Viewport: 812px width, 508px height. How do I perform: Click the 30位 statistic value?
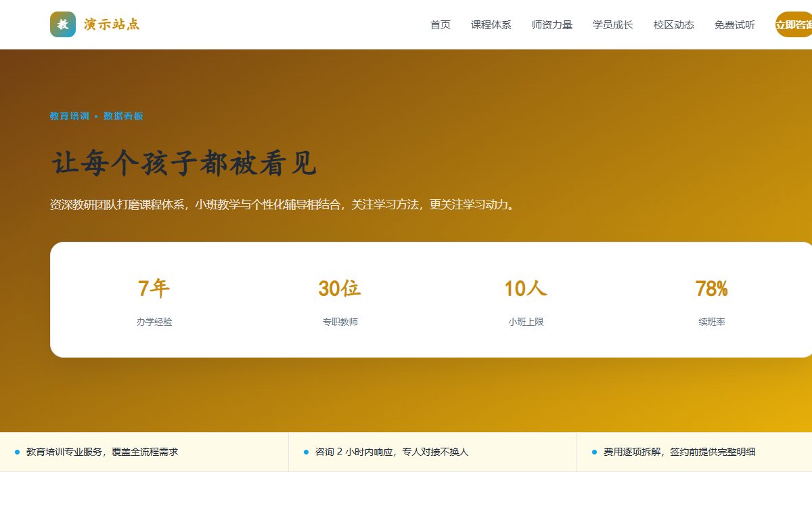point(340,289)
